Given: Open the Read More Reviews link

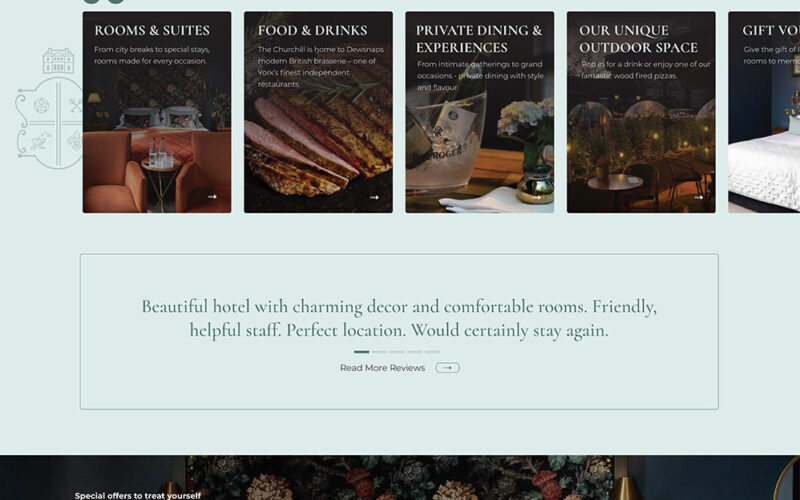Looking at the screenshot, I should (382, 368).
